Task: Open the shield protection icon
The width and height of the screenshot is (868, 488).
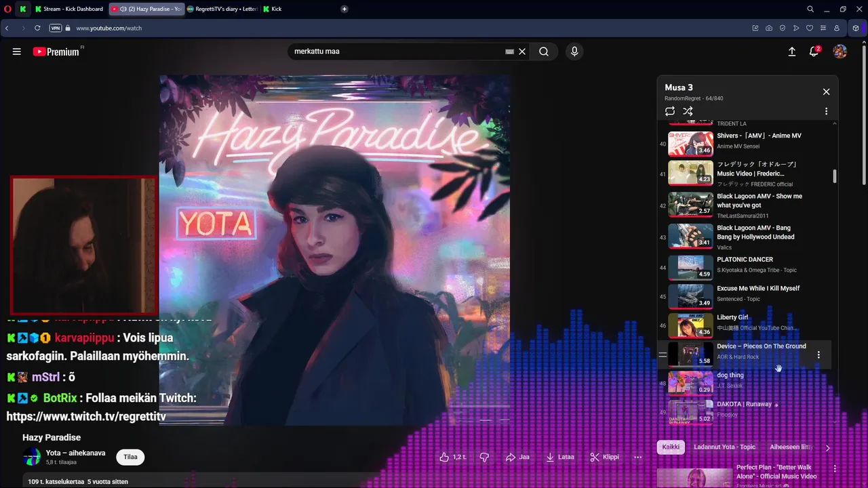Action: [x=783, y=28]
